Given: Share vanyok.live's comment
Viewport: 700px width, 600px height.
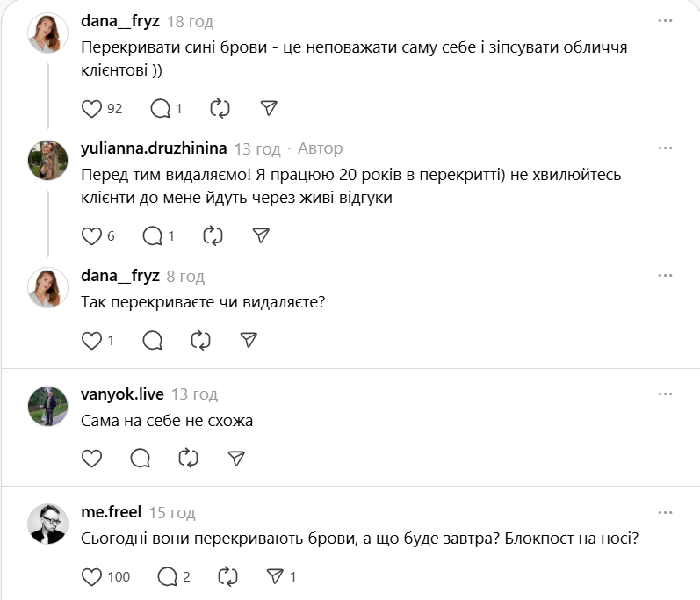Looking at the screenshot, I should tap(236, 458).
